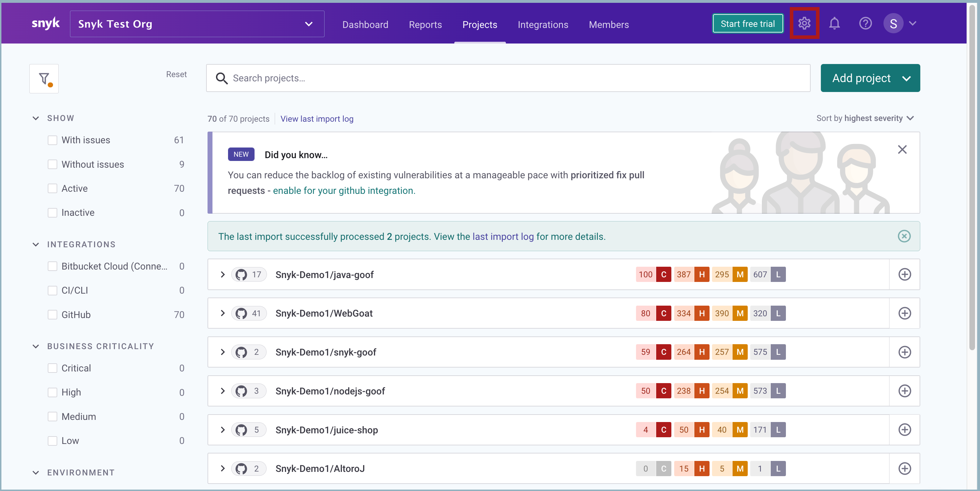Expand the Snyk-Demo1/WebGoat project
The image size is (980, 491).
click(223, 313)
